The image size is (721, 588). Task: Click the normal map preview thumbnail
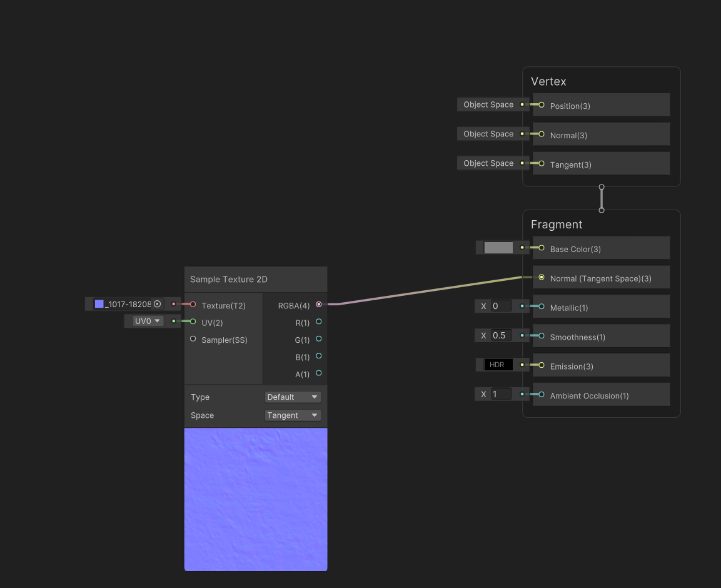(255, 499)
